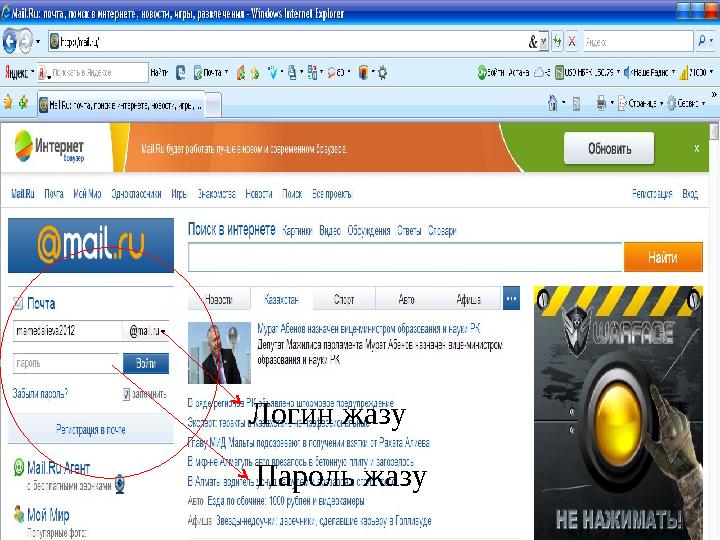Select the Картинки search category
Viewport: 720px width, 540px height.
click(297, 231)
